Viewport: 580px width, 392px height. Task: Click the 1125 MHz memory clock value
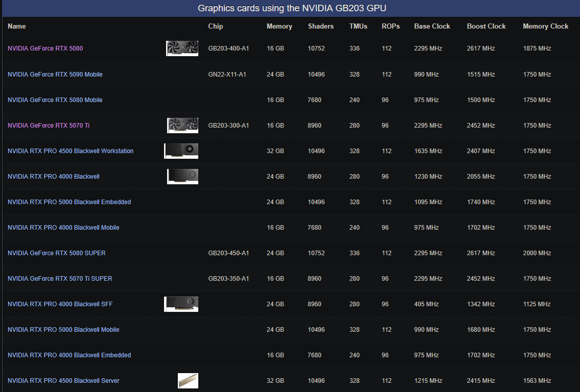tap(537, 304)
